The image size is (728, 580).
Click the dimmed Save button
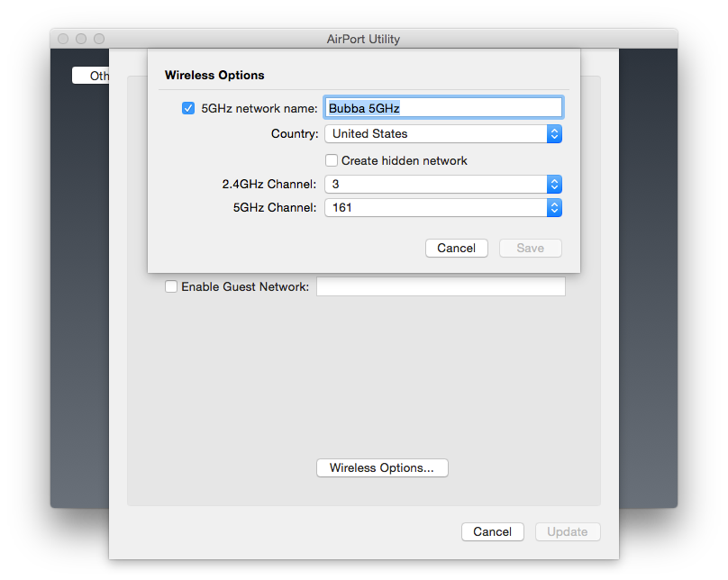coord(530,249)
